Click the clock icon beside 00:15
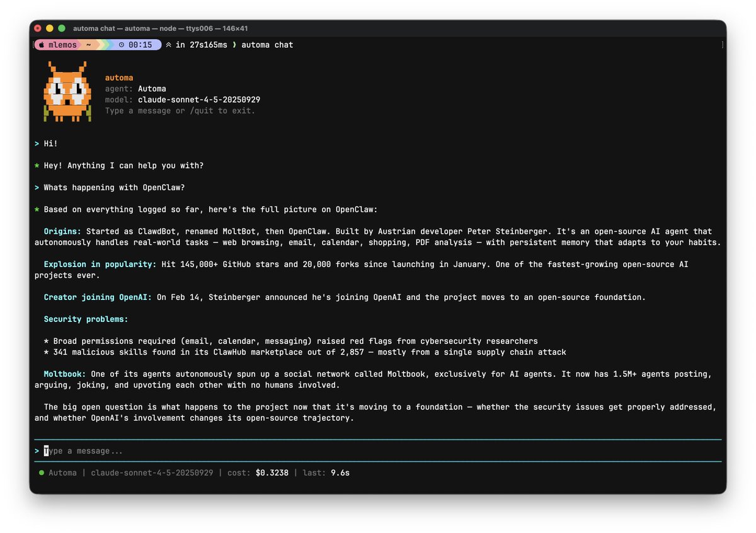The image size is (756, 533). click(x=121, y=45)
